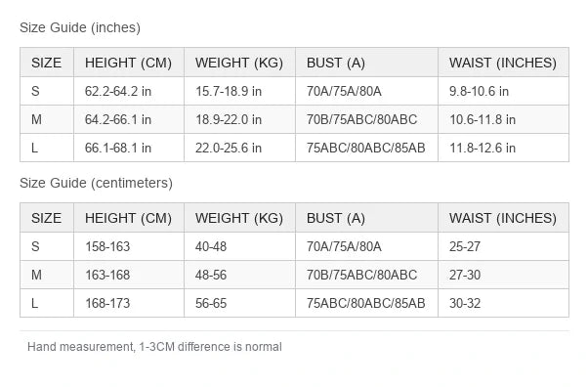Click the 30-32 waist cell

tap(503, 303)
